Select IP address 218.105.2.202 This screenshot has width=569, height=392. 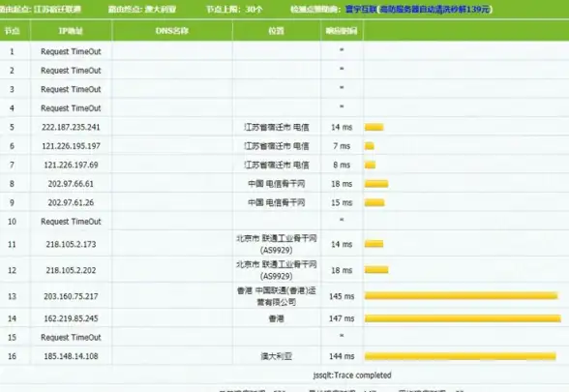[x=71, y=270]
